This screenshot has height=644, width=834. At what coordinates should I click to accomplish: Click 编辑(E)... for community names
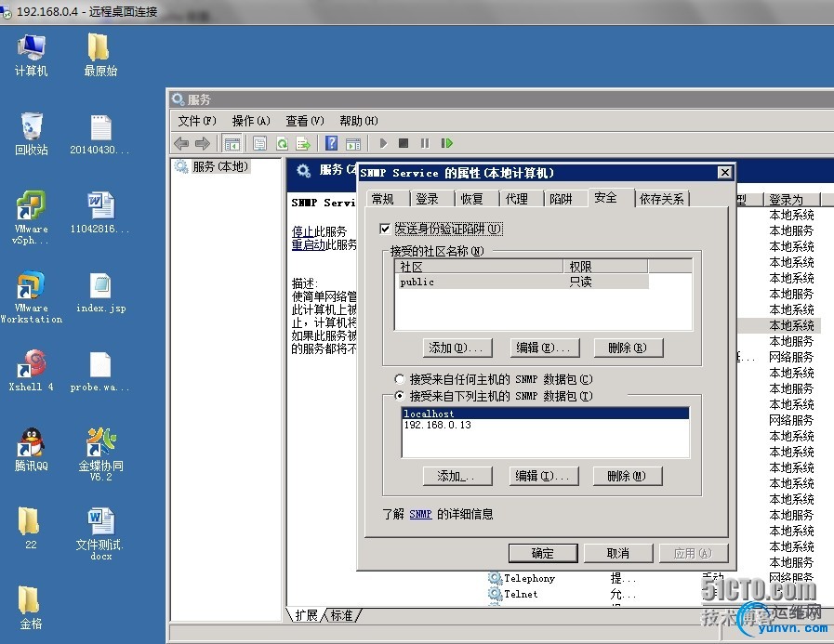[544, 348]
